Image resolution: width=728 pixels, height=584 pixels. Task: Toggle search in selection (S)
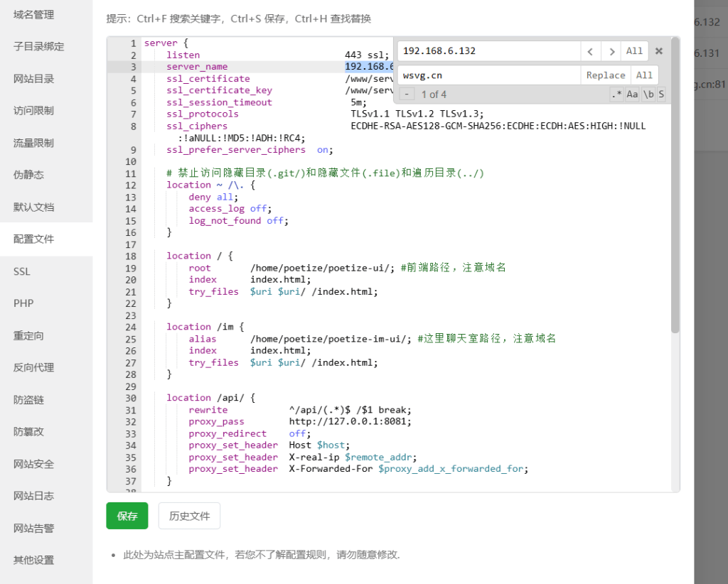pyautogui.click(x=661, y=94)
